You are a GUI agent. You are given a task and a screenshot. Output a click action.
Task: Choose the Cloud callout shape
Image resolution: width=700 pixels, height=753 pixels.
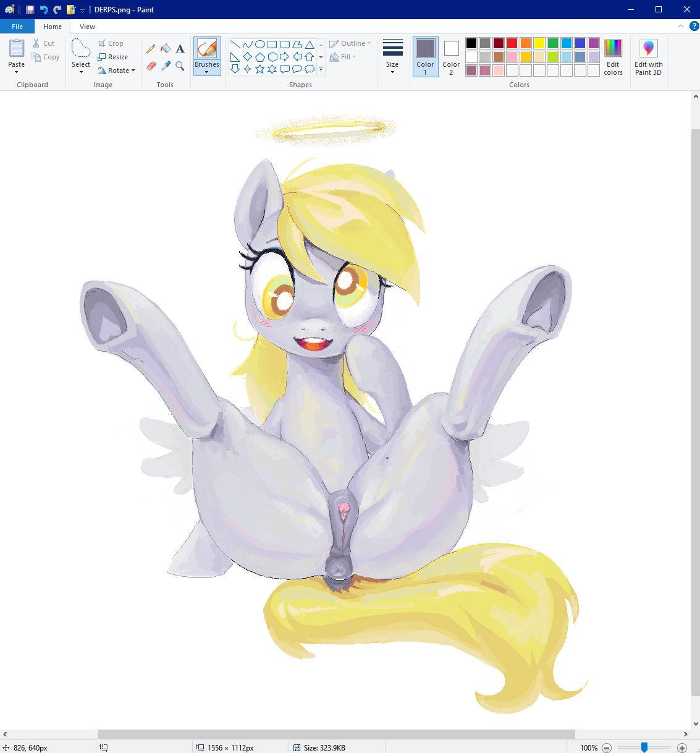[x=310, y=69]
